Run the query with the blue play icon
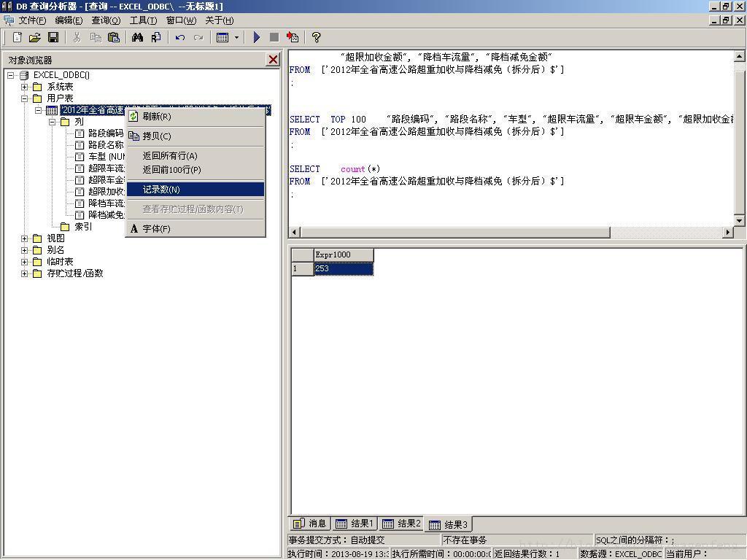The width and height of the screenshot is (747, 560). [x=256, y=37]
